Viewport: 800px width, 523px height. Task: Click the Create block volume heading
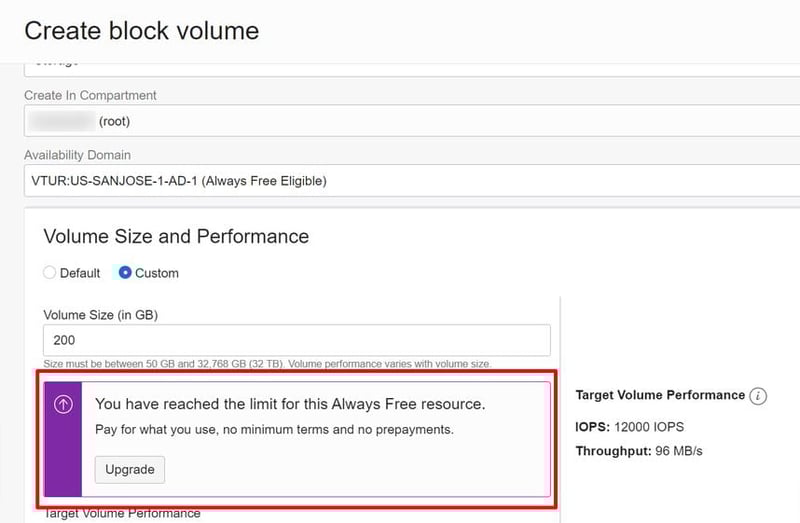pyautogui.click(x=141, y=31)
